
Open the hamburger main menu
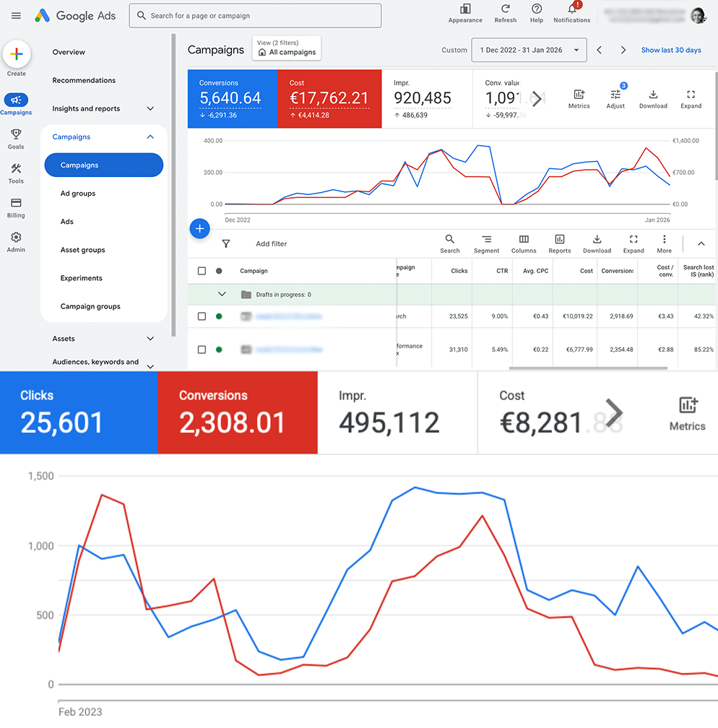point(16,16)
